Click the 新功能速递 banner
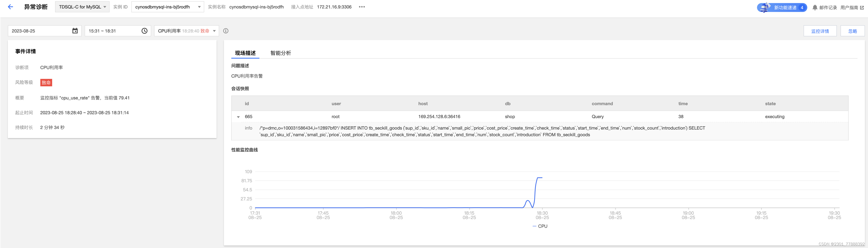 point(782,7)
